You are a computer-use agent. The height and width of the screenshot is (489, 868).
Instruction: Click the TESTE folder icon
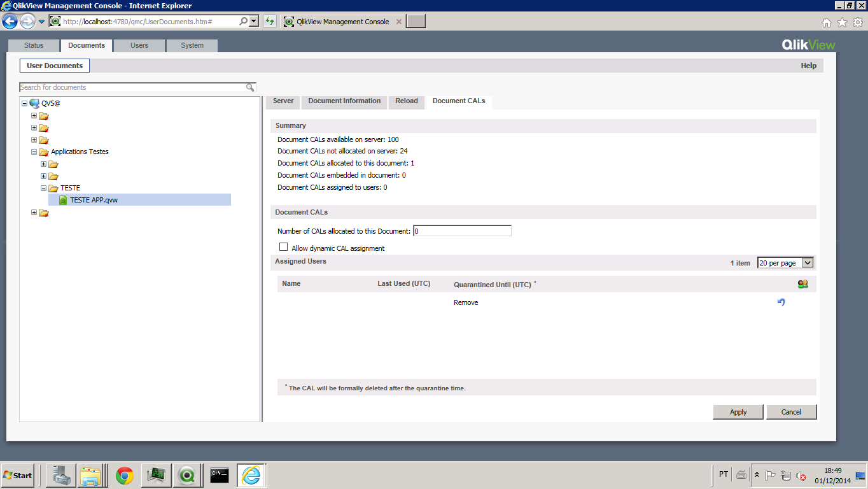click(x=53, y=188)
